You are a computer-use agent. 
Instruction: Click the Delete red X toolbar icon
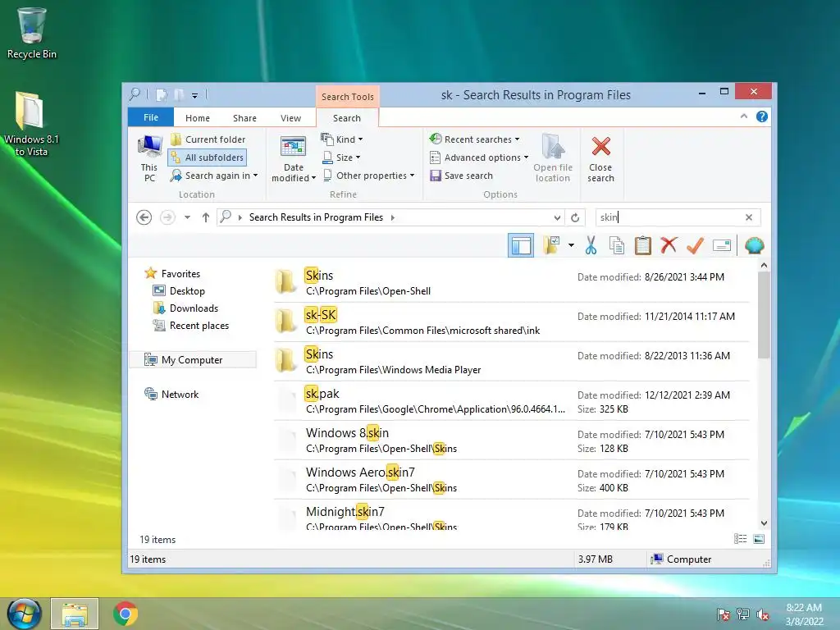click(x=669, y=245)
